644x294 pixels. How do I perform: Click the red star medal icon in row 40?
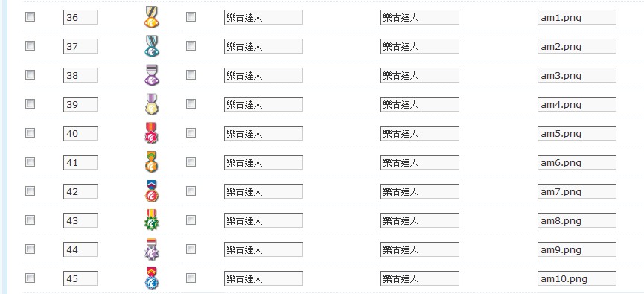point(152,133)
